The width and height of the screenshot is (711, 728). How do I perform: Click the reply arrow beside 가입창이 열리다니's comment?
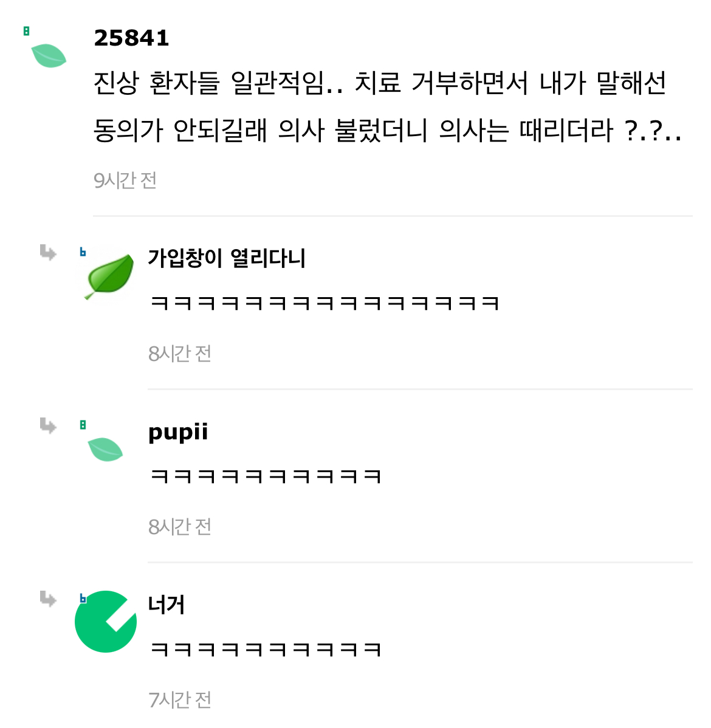[48, 252]
